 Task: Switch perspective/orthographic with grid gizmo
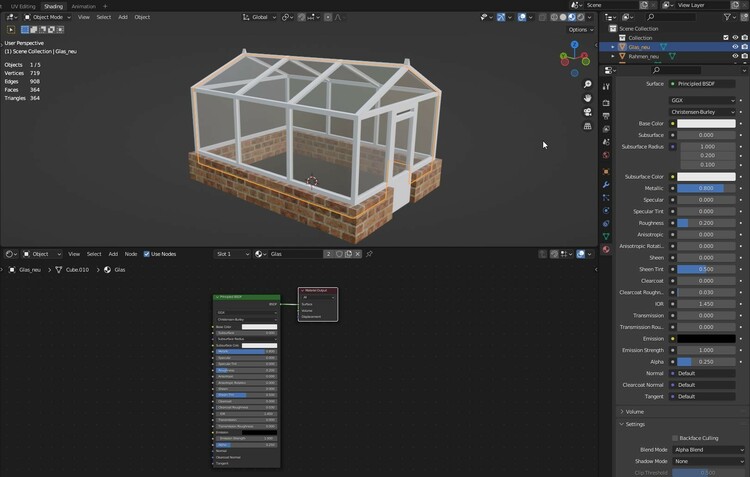pyautogui.click(x=587, y=126)
